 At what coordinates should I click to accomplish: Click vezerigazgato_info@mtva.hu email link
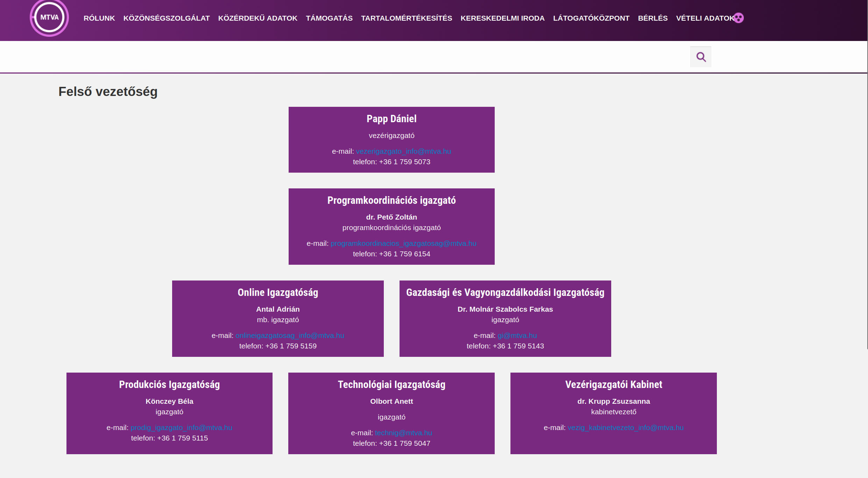[403, 151]
